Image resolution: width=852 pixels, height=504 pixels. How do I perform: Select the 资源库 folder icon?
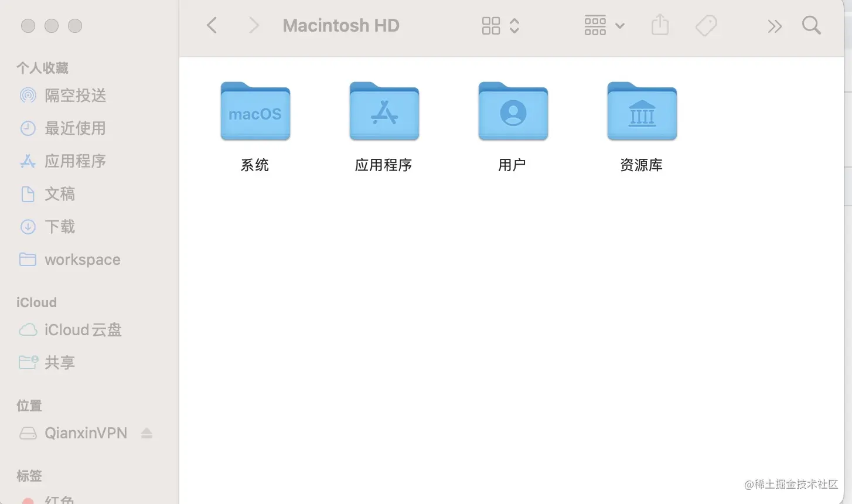642,111
